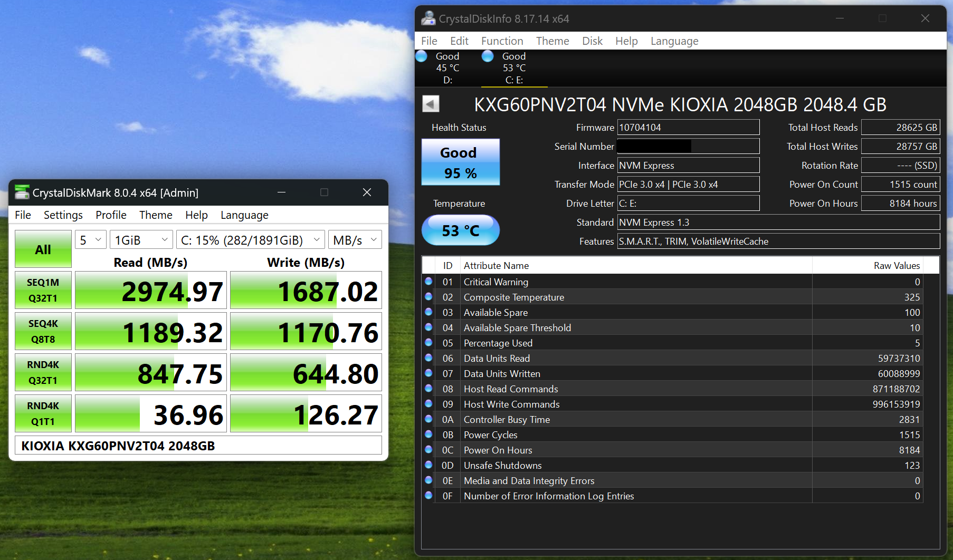
Task: Click status dot next to Power Cycles
Action: click(x=428, y=435)
